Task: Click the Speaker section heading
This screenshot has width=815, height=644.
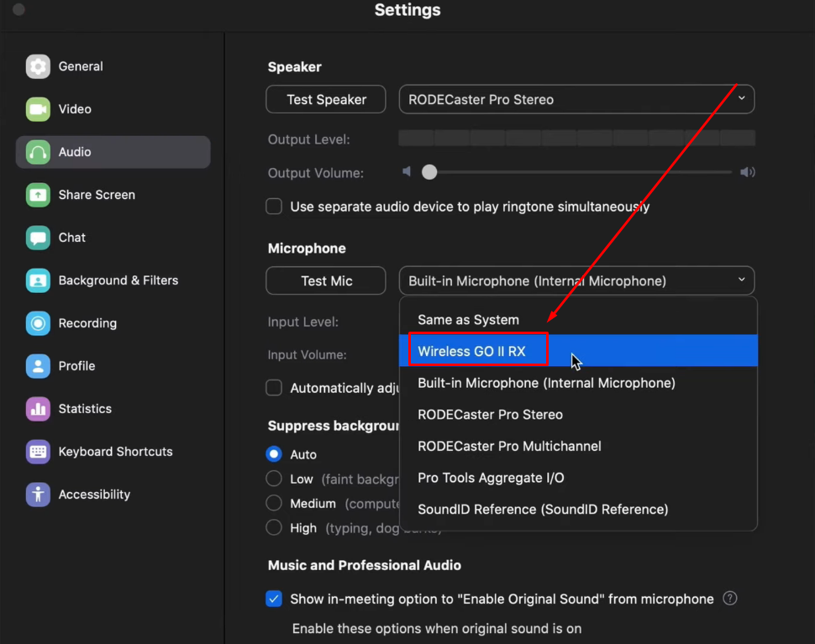Action: click(295, 67)
